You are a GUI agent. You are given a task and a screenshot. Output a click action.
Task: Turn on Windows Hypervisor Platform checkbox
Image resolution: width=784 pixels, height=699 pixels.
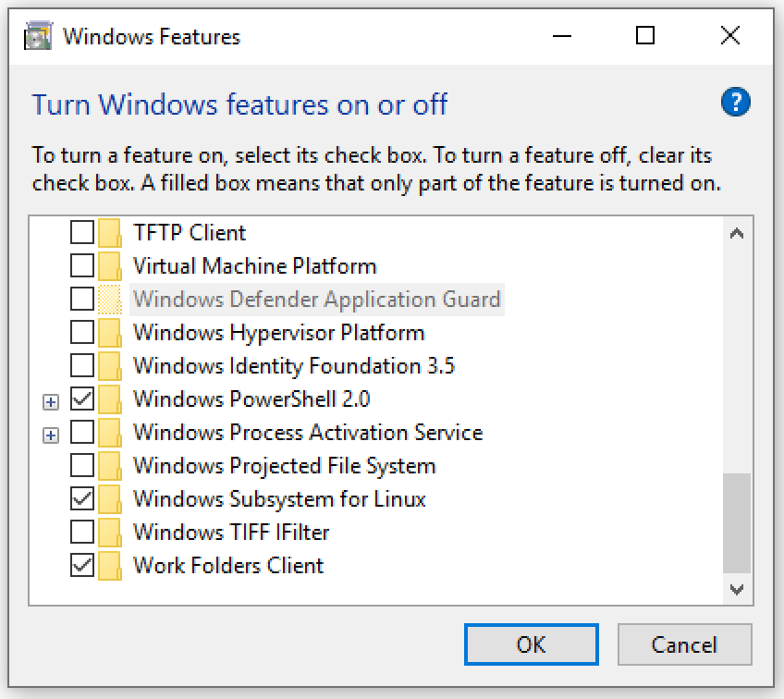tap(82, 332)
